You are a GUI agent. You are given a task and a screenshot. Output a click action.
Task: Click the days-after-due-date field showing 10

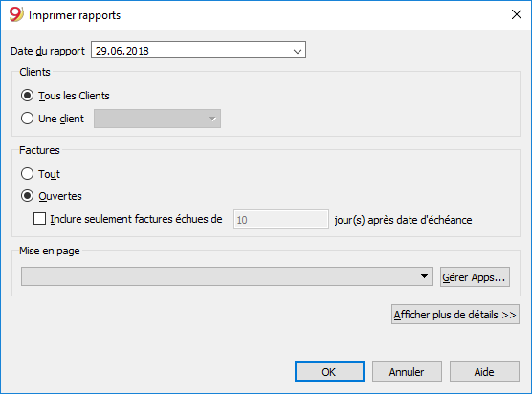pyautogui.click(x=281, y=219)
